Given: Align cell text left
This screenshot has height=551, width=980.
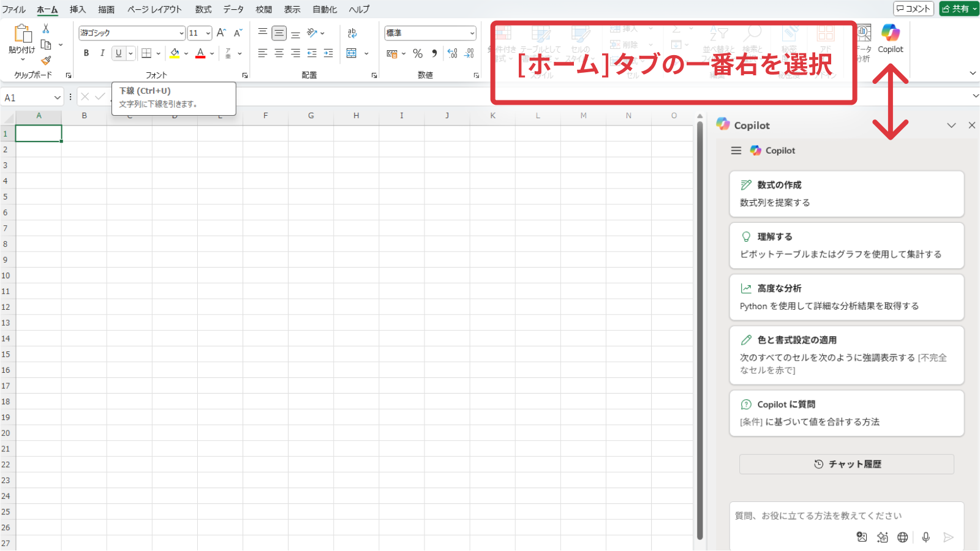Looking at the screenshot, I should [263, 53].
